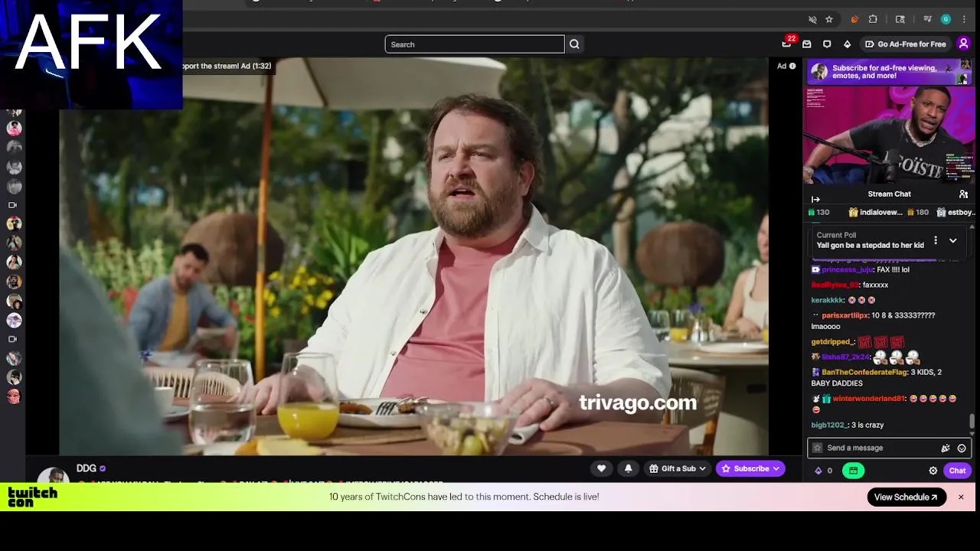This screenshot has width=980, height=551.
Task: Open the DDG channel avatar
Action: (x=54, y=476)
